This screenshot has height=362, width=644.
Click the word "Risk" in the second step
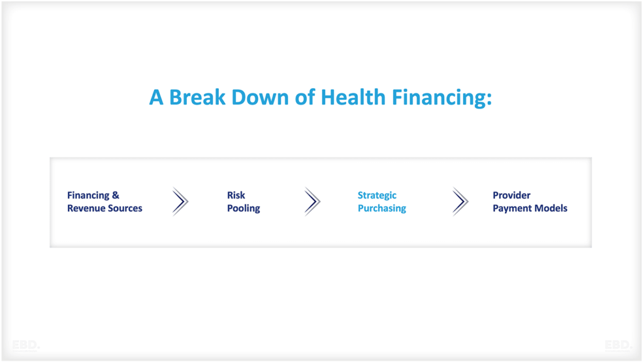236,195
